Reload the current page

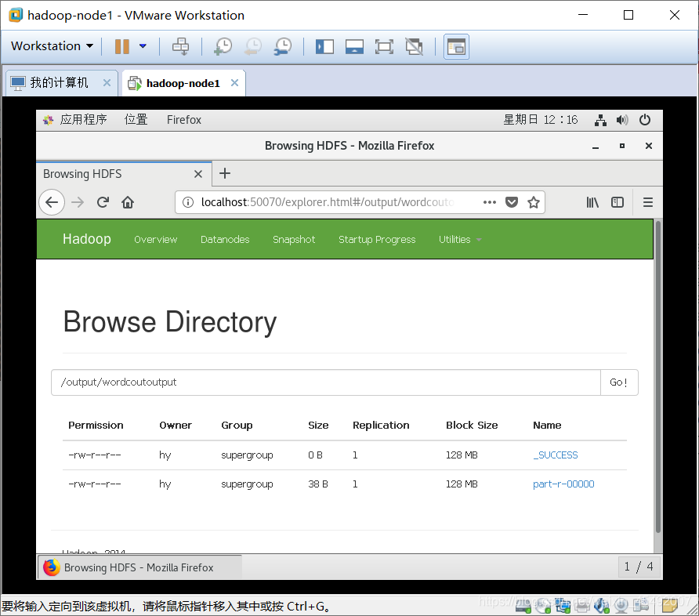coord(103,202)
